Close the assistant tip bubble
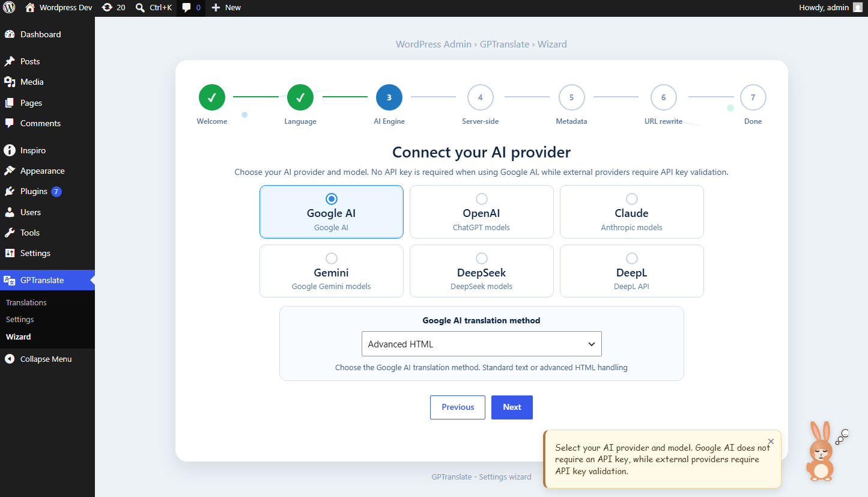 point(771,441)
